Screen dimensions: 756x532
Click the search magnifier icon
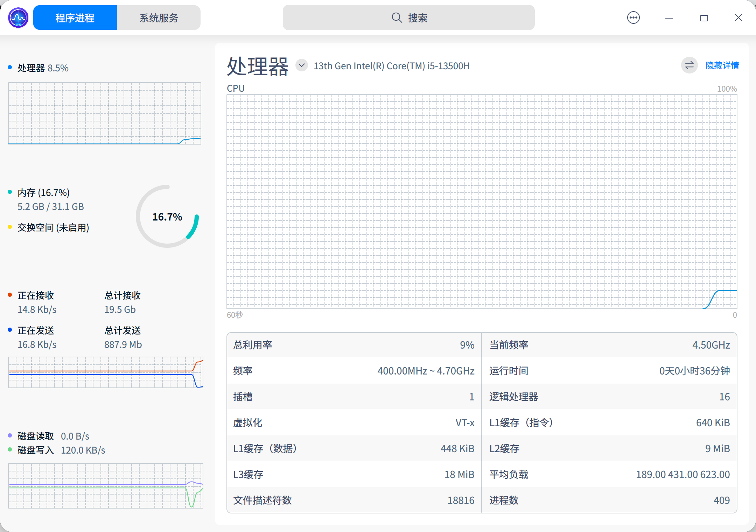(396, 17)
